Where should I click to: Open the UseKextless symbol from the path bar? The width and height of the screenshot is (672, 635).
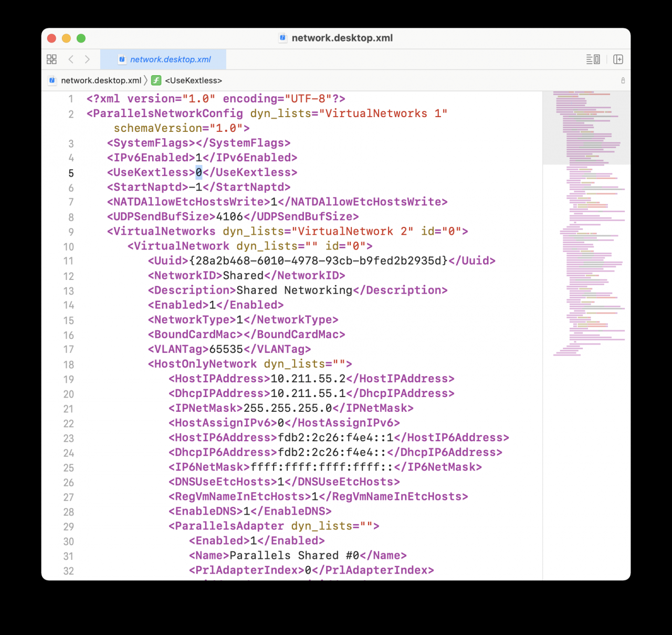193,80
